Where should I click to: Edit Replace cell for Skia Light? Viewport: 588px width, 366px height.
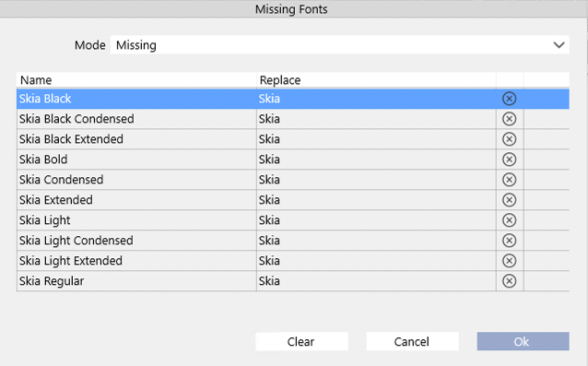click(376, 220)
